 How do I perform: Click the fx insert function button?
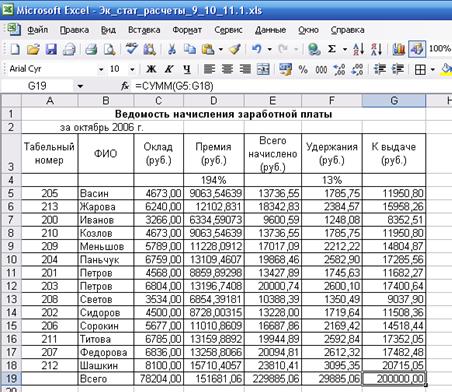(125, 86)
